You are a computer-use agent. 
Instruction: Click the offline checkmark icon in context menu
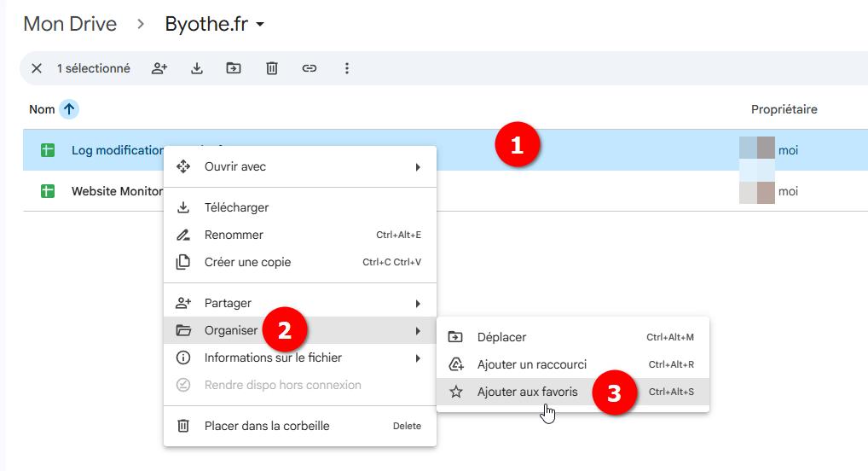183,385
